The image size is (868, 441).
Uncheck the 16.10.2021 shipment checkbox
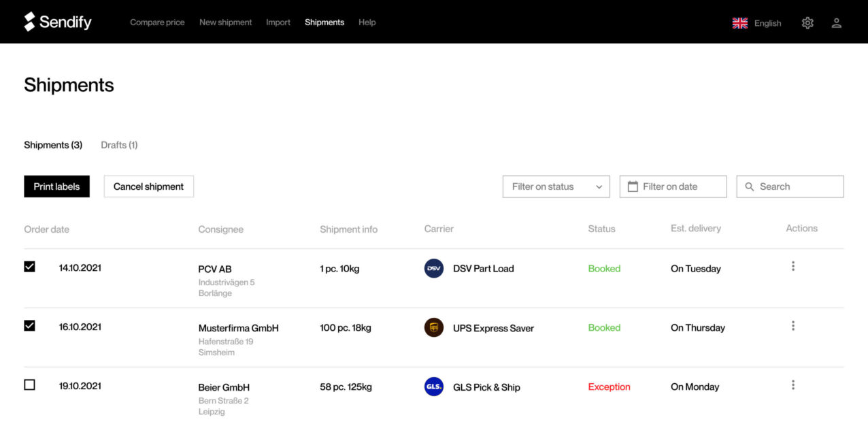coord(29,326)
